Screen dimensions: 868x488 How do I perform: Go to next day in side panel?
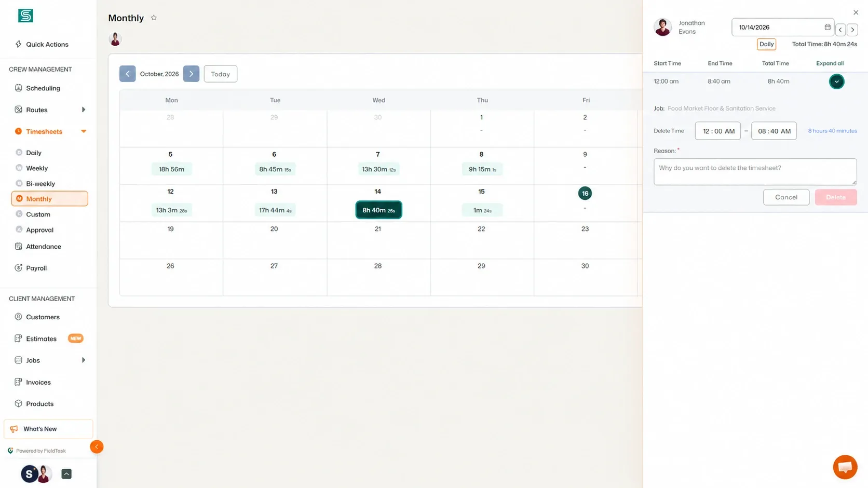852,30
